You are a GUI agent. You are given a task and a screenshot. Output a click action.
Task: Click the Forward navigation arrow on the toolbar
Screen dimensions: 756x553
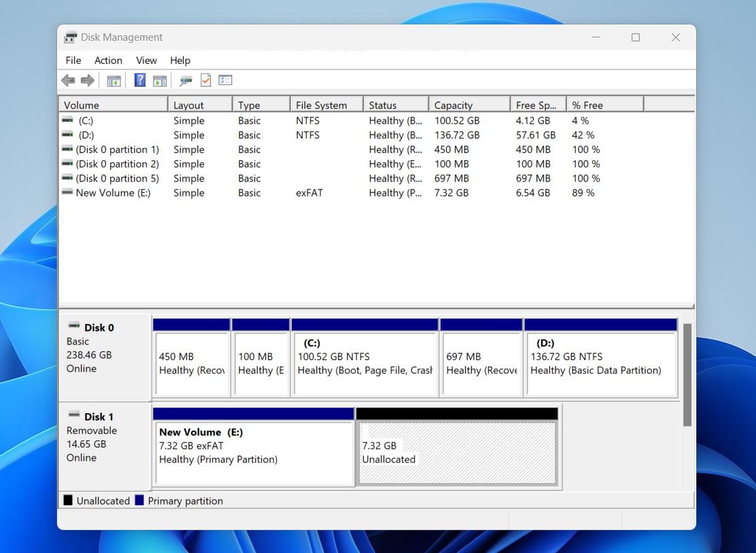click(x=87, y=80)
